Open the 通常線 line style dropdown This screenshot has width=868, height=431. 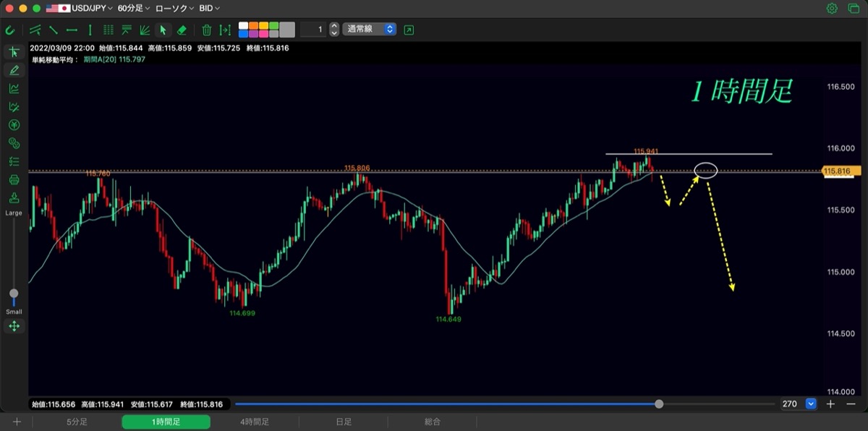pyautogui.click(x=370, y=30)
